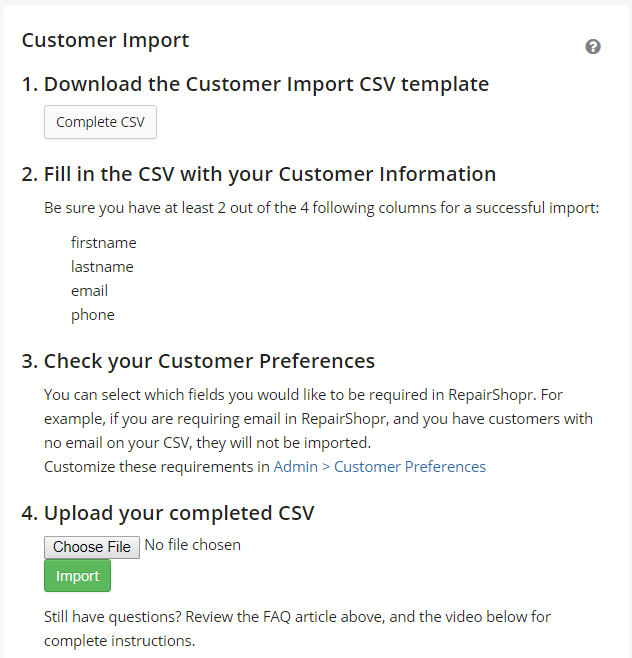Click the Choose File button
Image resolution: width=632 pixels, height=658 pixels.
[92, 547]
